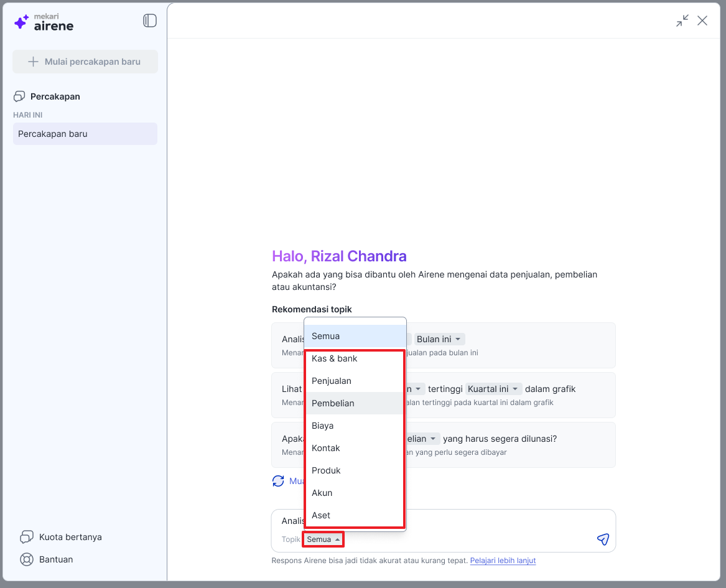
Task: Choose Kontak topic option
Action: [x=355, y=448]
